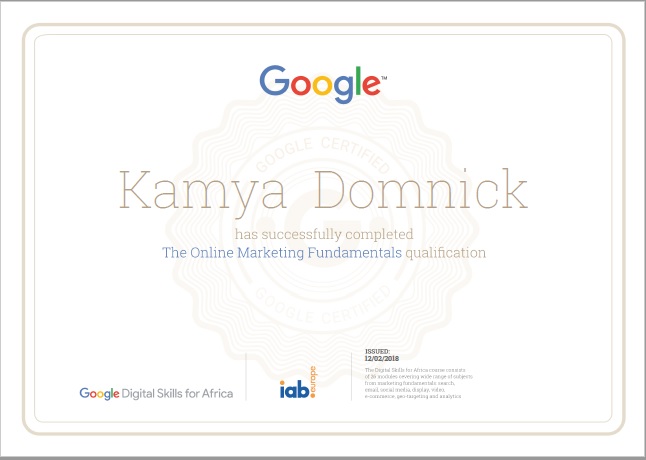Click the issue date 12/02/2018

pyautogui.click(x=382, y=358)
